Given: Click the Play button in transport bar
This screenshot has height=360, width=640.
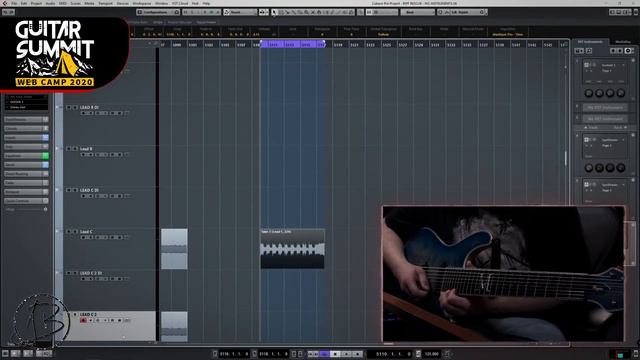Looking at the screenshot, I should (x=347, y=354).
